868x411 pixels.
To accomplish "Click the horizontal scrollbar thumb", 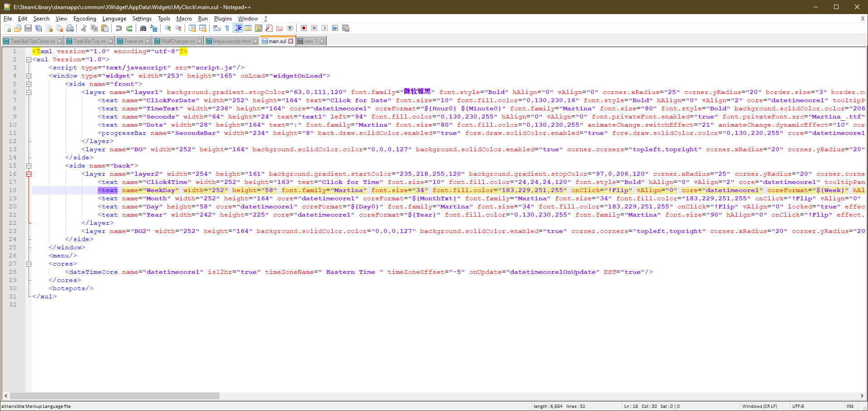I will (x=115, y=396).
